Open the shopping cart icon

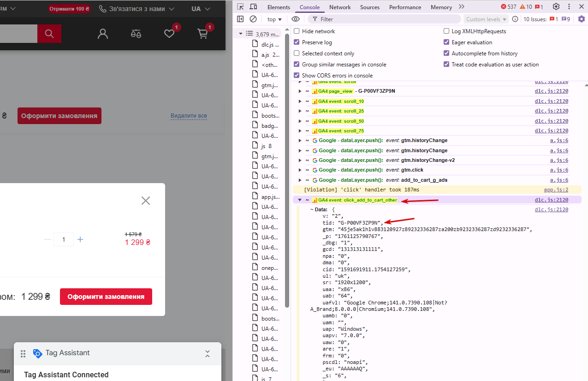[202, 34]
